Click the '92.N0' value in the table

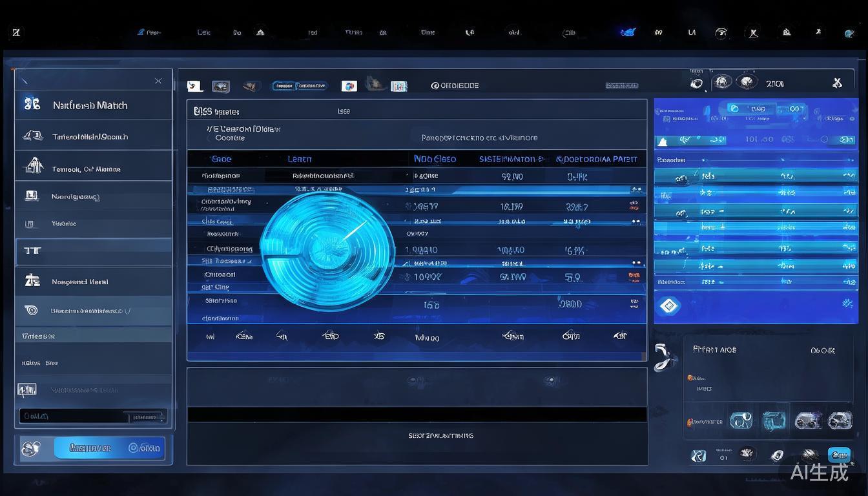click(512, 176)
